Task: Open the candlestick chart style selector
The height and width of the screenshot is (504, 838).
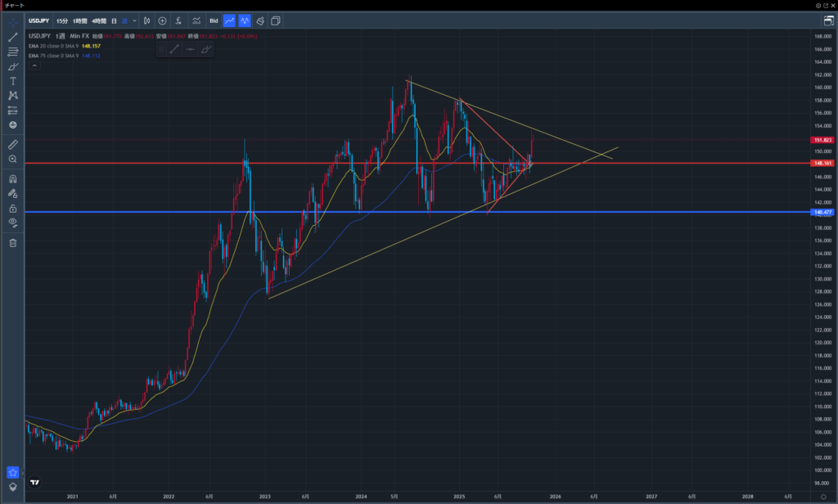Action: (146, 20)
